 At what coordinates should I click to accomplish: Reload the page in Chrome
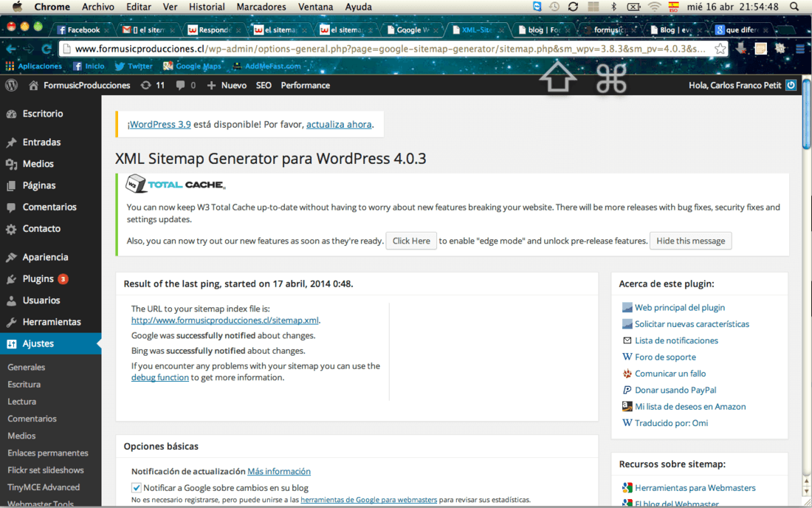click(46, 49)
